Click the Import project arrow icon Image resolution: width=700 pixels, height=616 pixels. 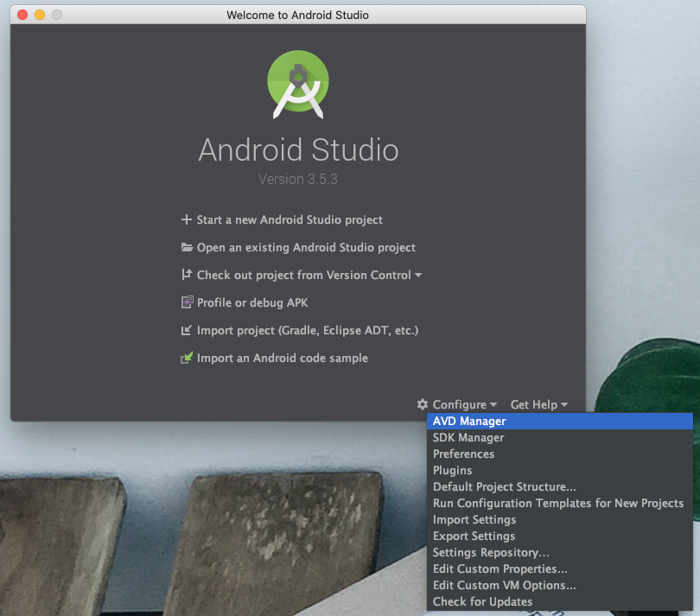[x=186, y=330]
